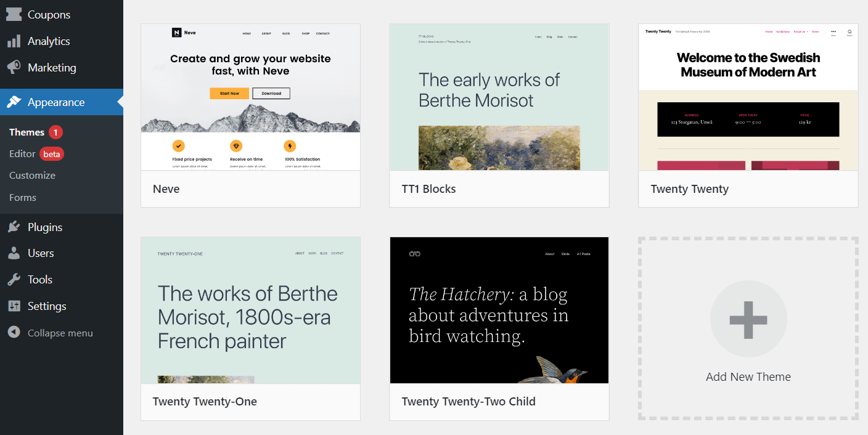Open the Editor beta submenu item

click(x=22, y=154)
